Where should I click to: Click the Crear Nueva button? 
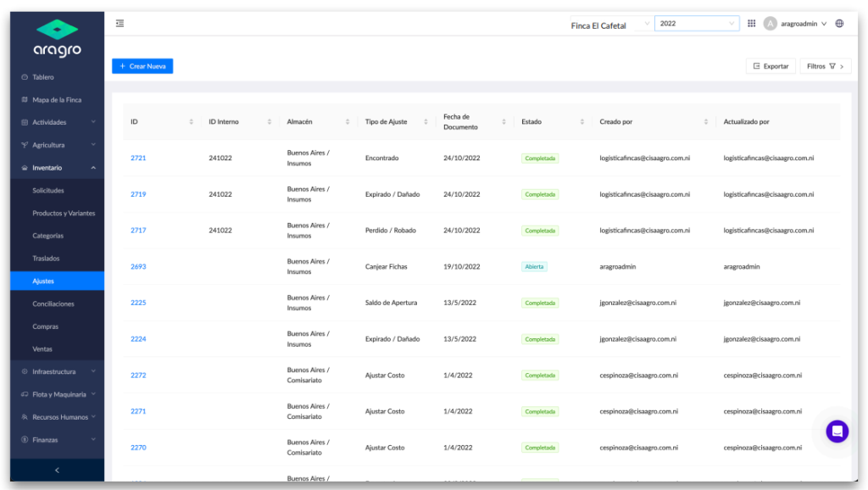(x=142, y=66)
